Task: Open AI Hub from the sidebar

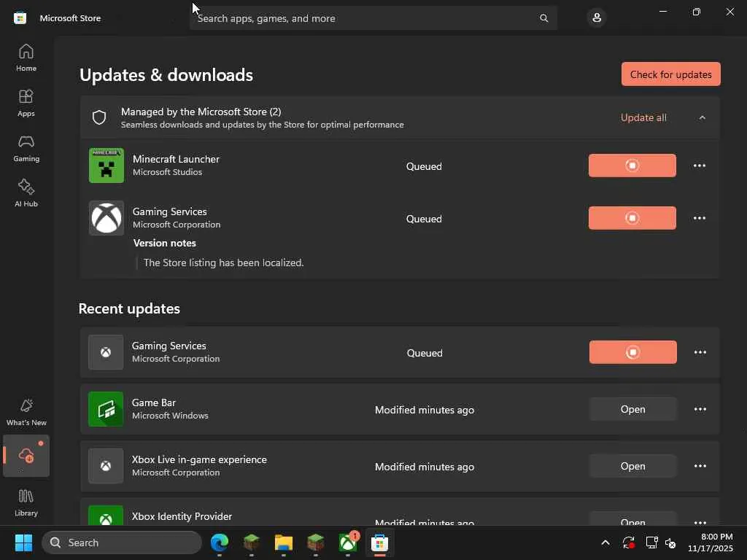Action: pyautogui.click(x=26, y=192)
